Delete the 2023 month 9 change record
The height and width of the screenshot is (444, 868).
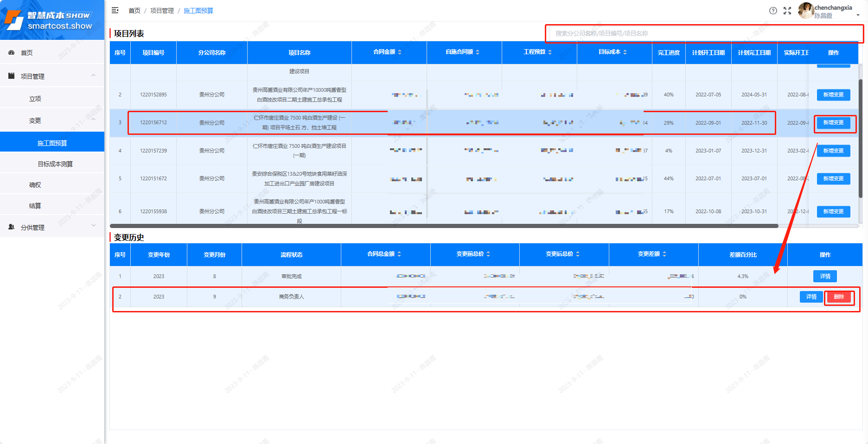point(839,297)
